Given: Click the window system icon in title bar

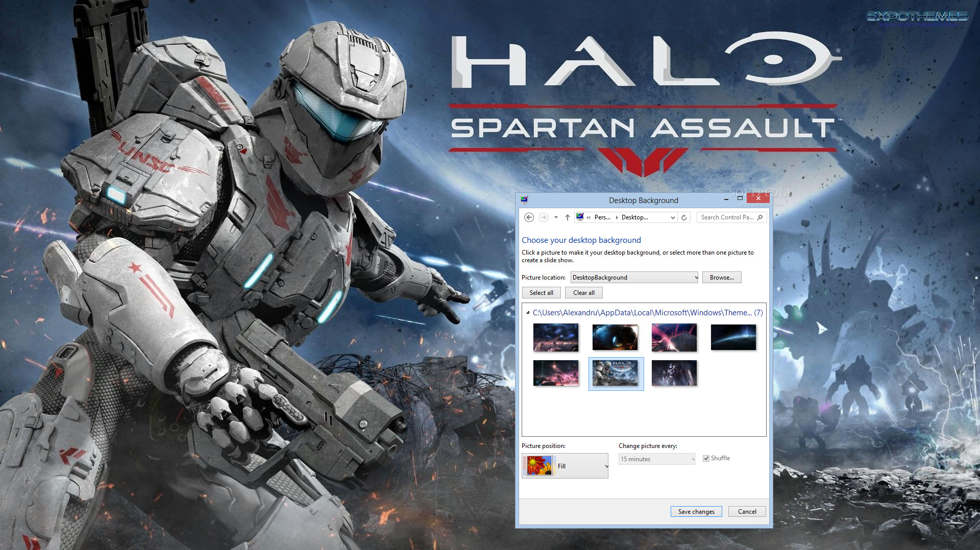Looking at the screenshot, I should click(524, 199).
